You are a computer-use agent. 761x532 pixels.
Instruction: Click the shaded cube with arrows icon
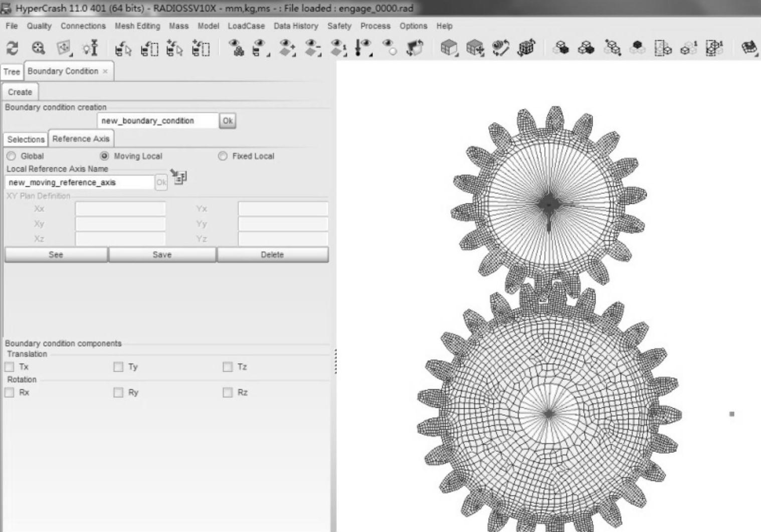click(475, 48)
